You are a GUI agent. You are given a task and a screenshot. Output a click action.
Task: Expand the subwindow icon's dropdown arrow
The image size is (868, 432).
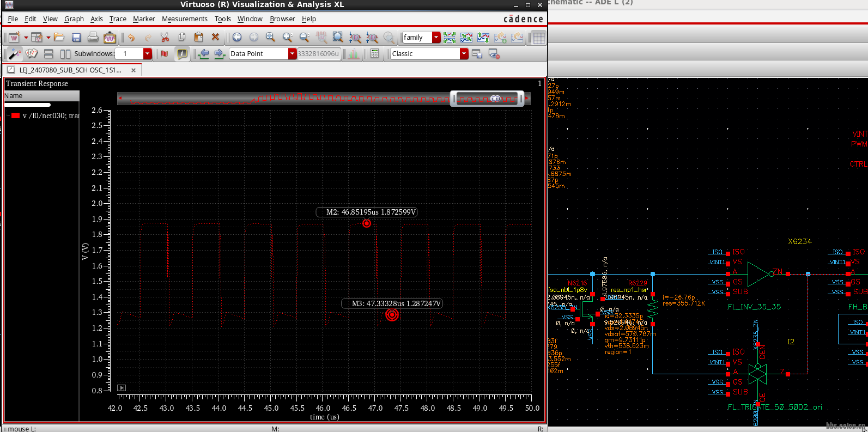48,38
